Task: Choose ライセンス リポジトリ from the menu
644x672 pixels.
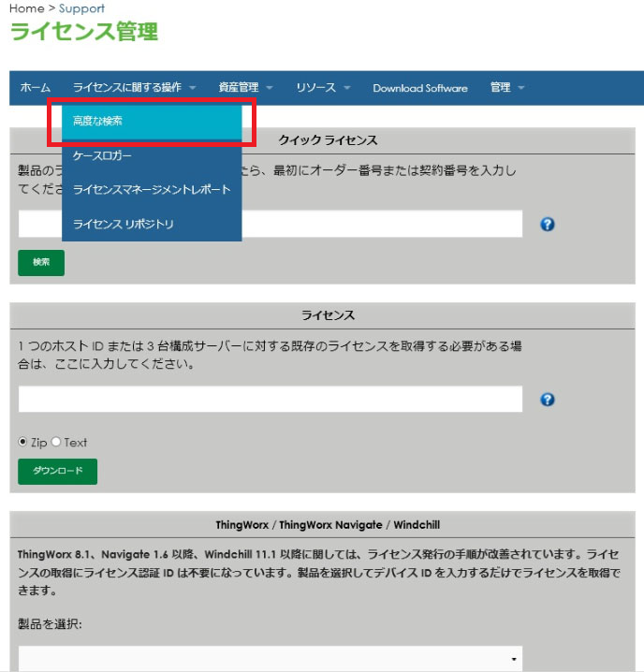Action: (152, 224)
